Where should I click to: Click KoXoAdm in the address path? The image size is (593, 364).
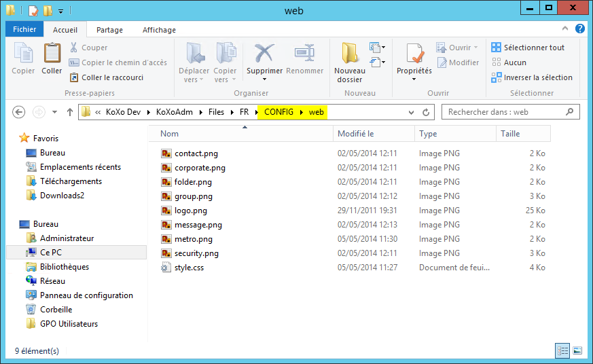coord(175,112)
